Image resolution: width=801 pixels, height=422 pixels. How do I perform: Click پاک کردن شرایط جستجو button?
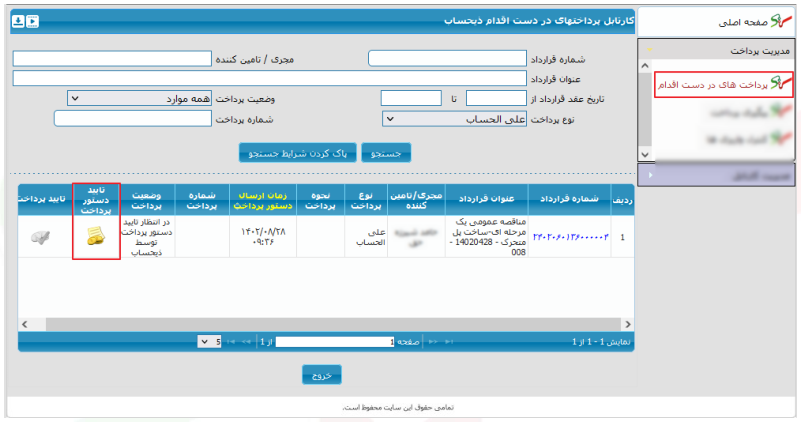298,153
